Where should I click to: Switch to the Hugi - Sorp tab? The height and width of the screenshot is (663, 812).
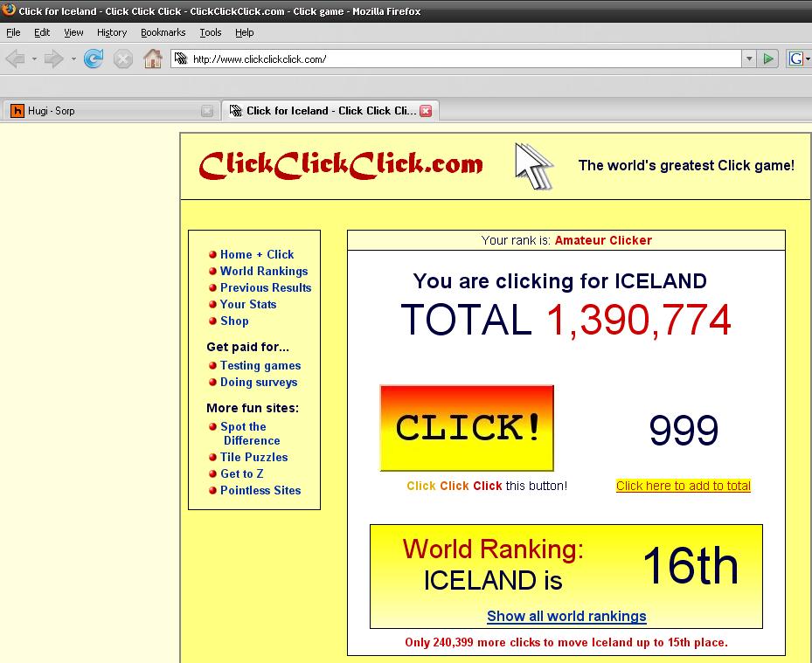coord(110,111)
